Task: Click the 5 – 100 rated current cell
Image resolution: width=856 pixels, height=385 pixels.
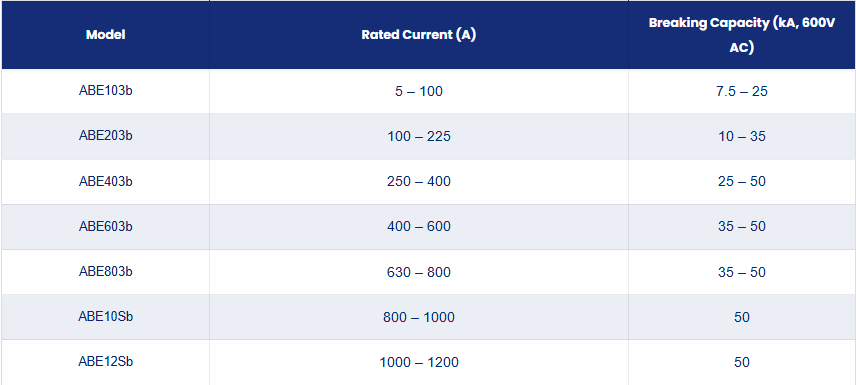Action: [419, 91]
